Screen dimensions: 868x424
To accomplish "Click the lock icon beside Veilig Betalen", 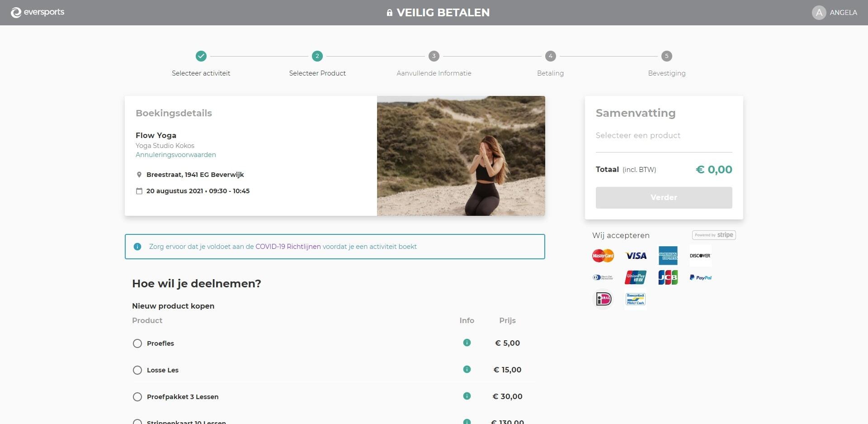I will [x=389, y=13].
